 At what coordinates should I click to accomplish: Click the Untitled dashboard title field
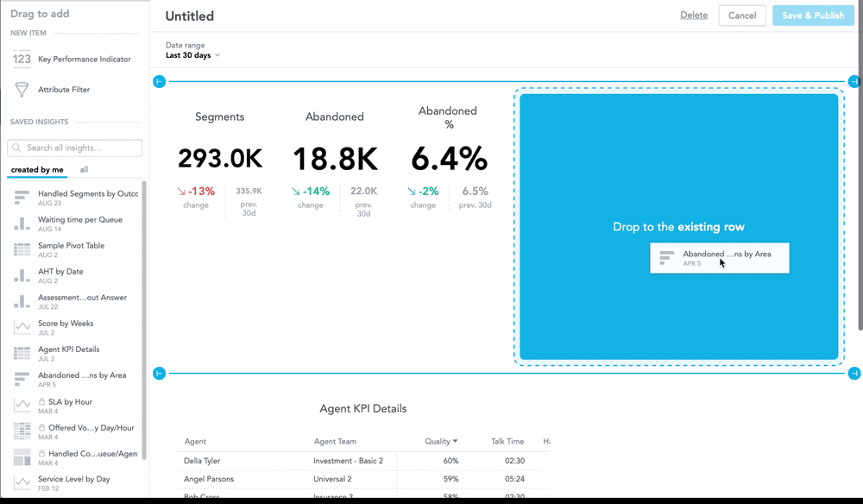point(189,16)
